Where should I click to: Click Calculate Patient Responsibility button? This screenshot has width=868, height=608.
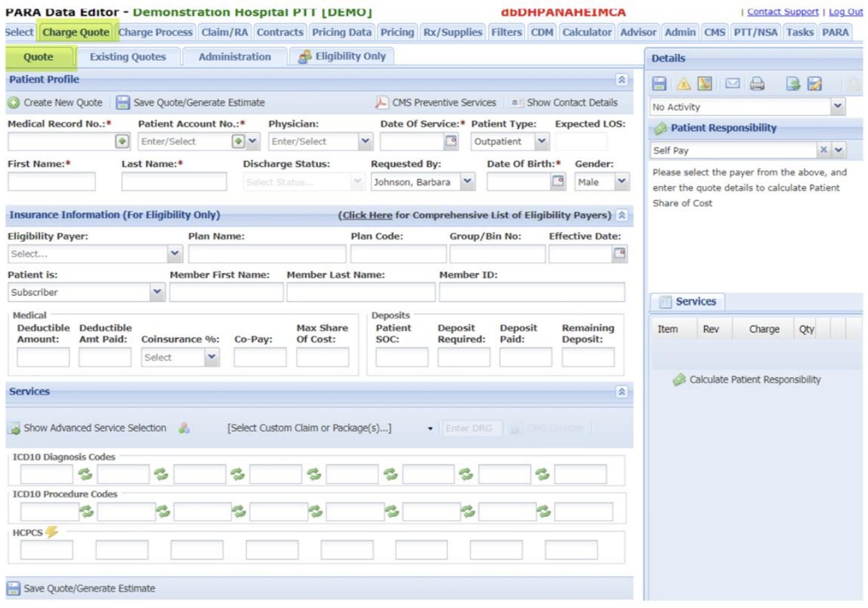click(746, 380)
